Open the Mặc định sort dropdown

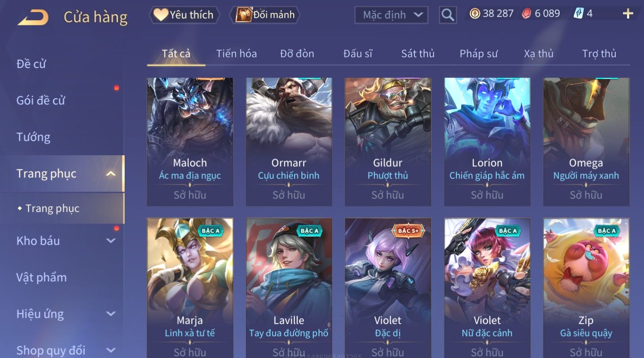(391, 15)
